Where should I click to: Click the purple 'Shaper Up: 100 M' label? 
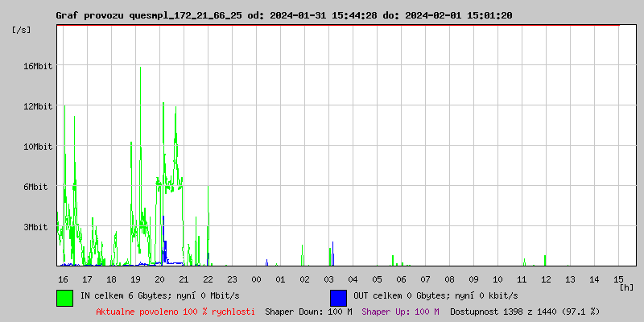[x=400, y=311]
